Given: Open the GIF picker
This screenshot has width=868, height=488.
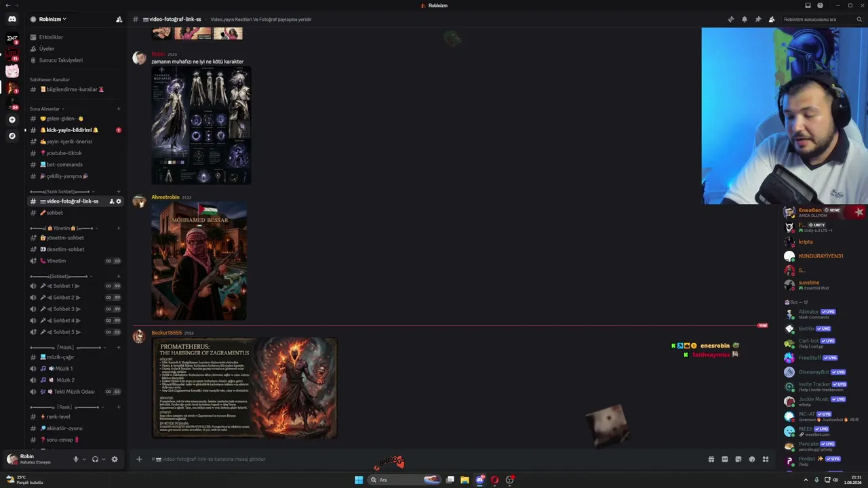Looking at the screenshot, I should point(725,459).
